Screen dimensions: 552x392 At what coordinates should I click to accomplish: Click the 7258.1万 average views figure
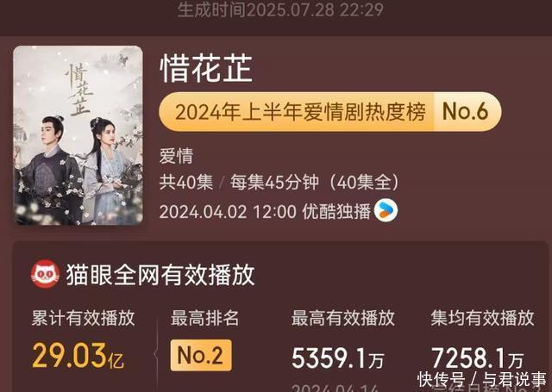click(x=477, y=358)
